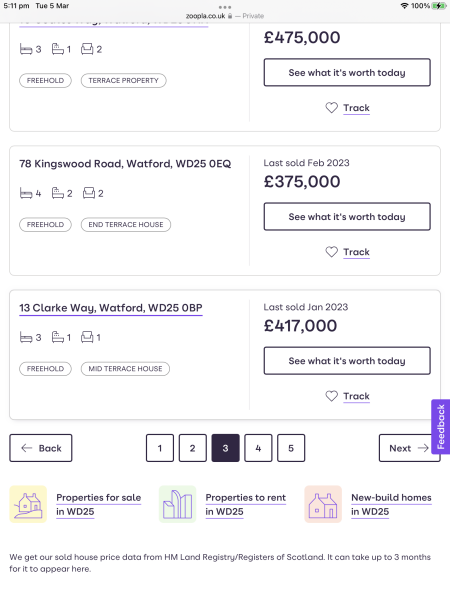The width and height of the screenshot is (450, 600).
Task: See what 13 Clarke Way is worth today
Action: click(x=347, y=361)
